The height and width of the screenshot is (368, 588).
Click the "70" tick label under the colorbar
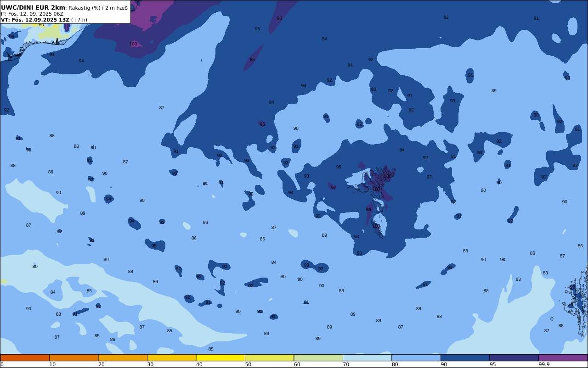coord(346,364)
